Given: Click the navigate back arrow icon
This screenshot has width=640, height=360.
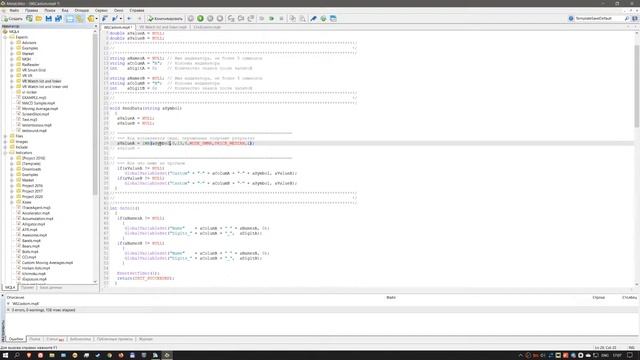Looking at the screenshot, I should pyautogui.click(x=129, y=19).
